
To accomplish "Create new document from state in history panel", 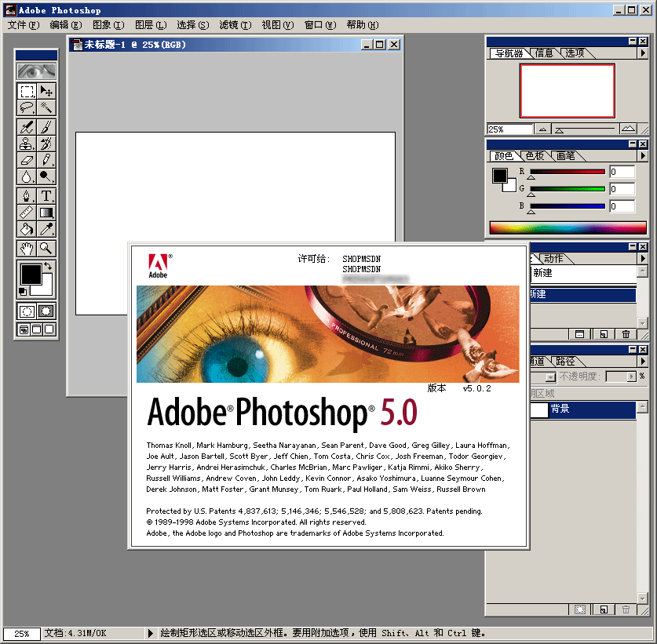I will coord(604,333).
